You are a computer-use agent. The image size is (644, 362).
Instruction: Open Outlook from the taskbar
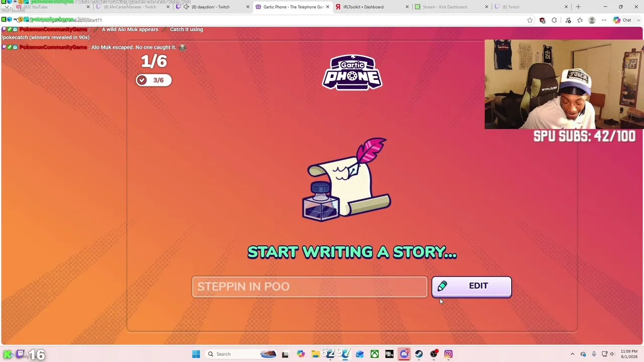point(360,354)
